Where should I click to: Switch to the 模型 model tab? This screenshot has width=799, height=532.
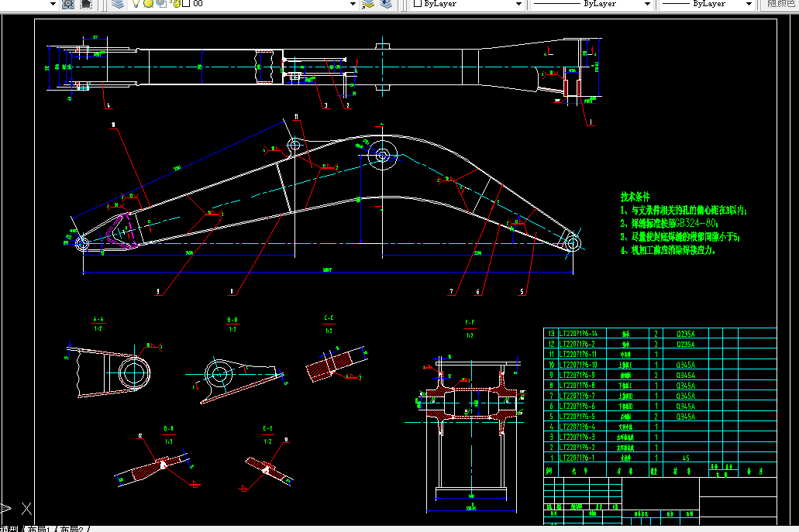(9, 529)
